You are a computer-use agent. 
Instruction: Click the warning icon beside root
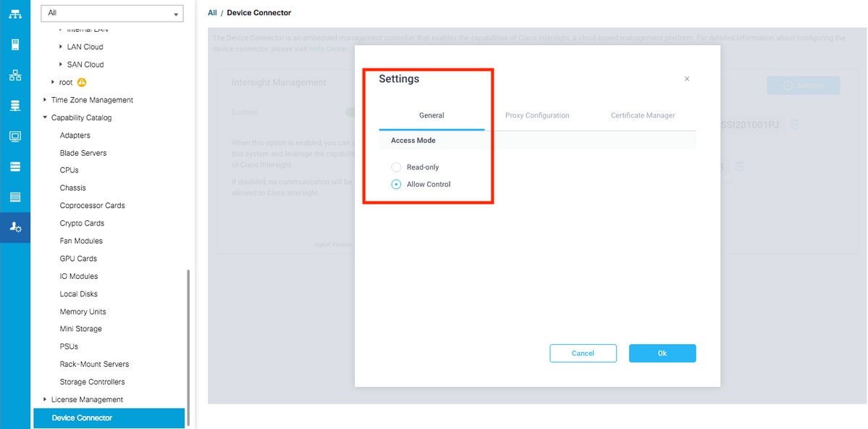pos(81,82)
